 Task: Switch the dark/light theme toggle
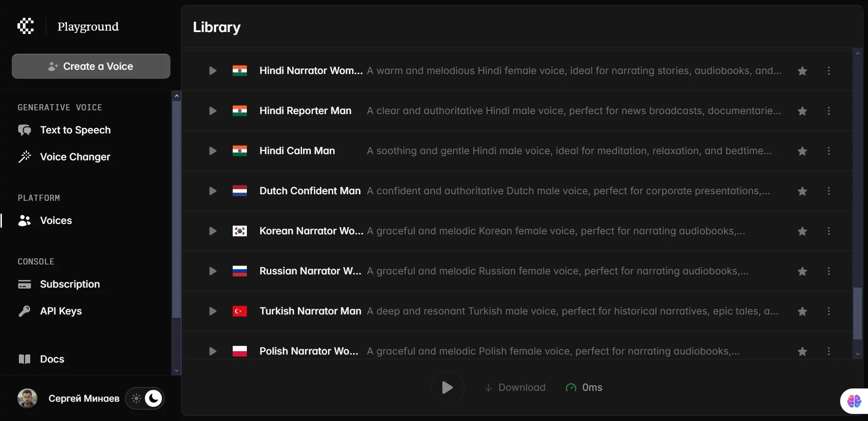145,398
